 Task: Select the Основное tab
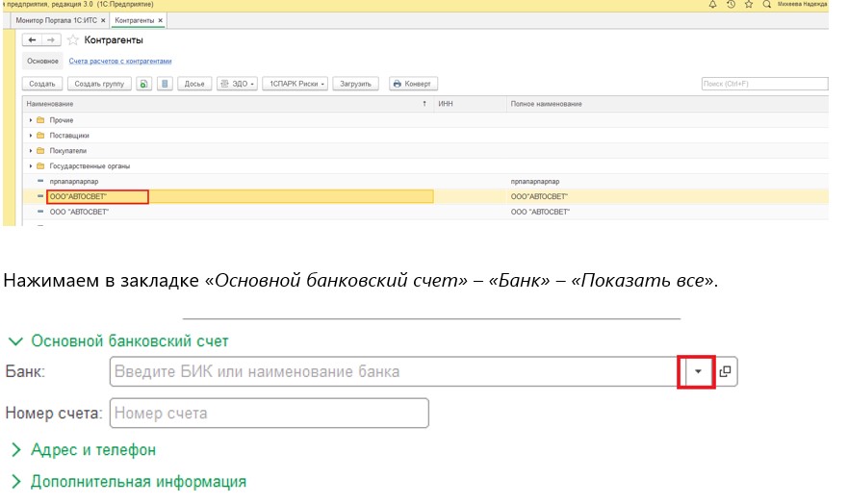[42, 62]
